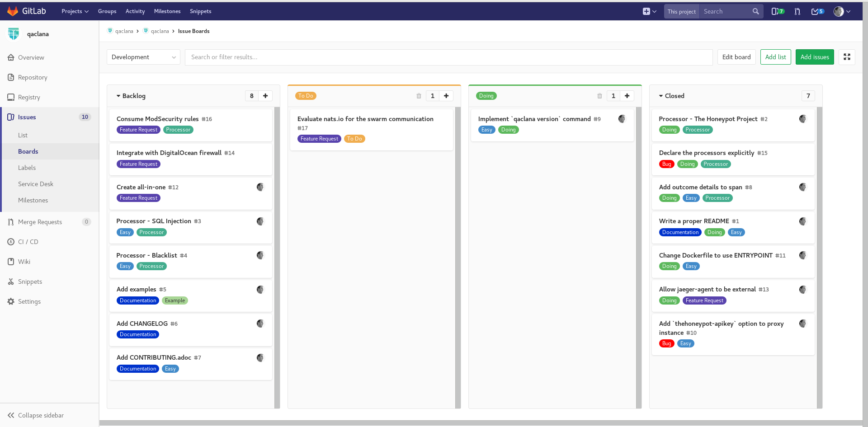Click the Easy label on Processor - SQL Injection
The width and height of the screenshot is (868, 427).
pyautogui.click(x=125, y=232)
